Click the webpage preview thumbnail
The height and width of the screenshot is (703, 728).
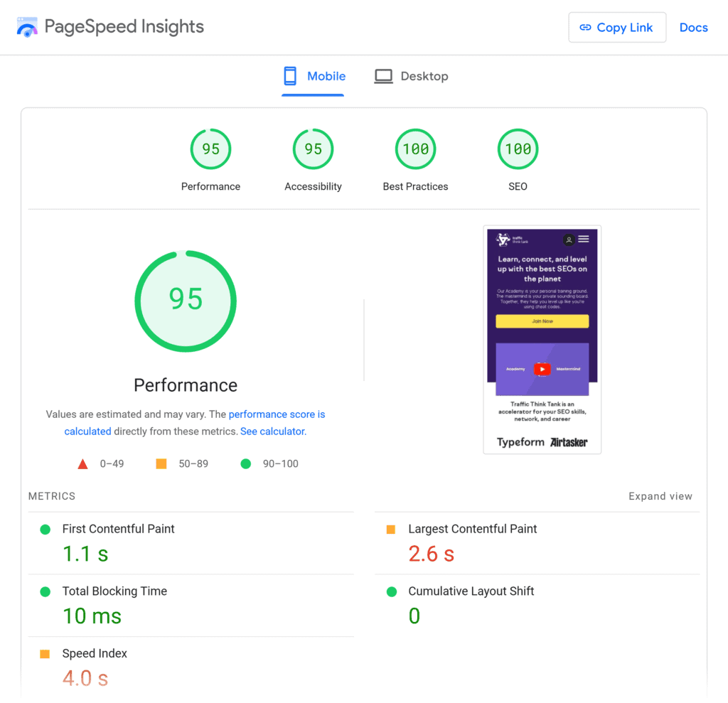pyautogui.click(x=542, y=339)
